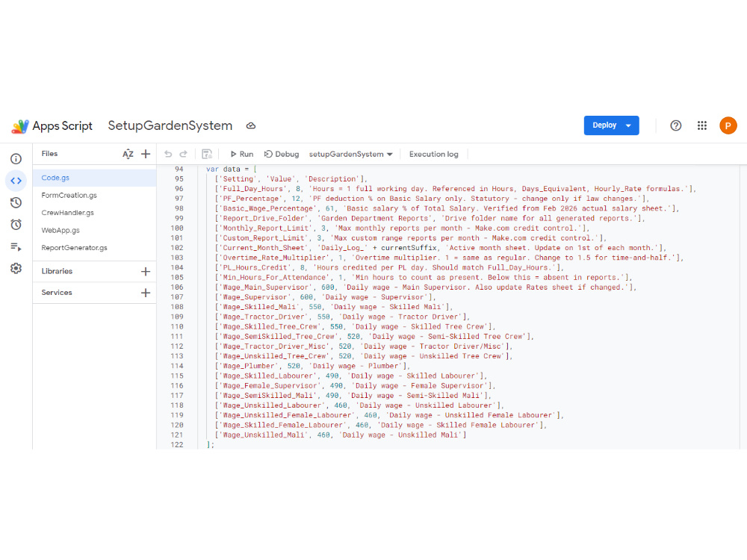The height and width of the screenshot is (560, 747).
Task: Save project with the disk icon
Action: point(207,154)
